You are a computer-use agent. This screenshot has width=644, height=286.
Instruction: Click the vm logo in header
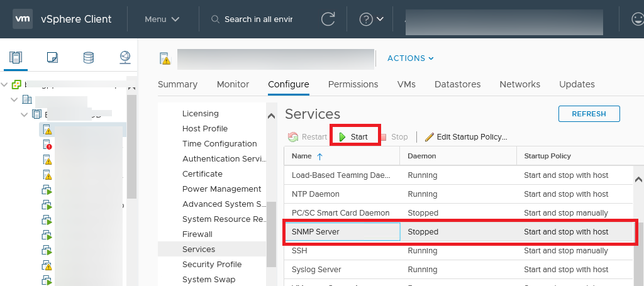(23, 19)
